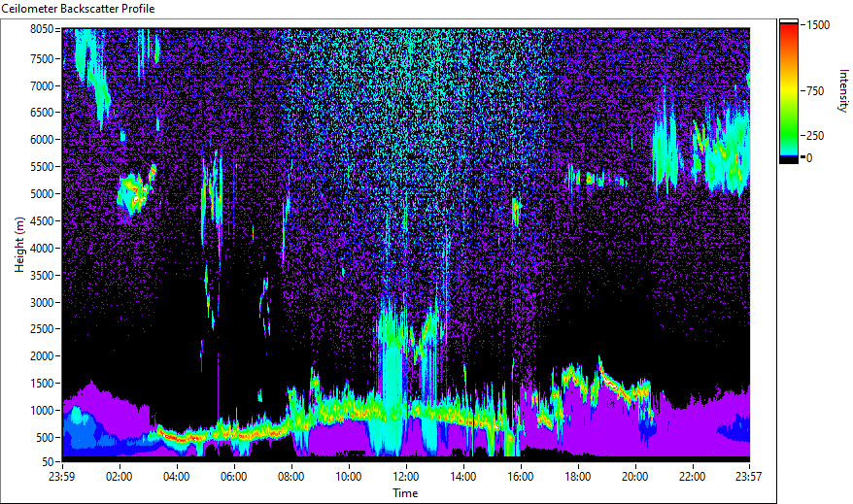This screenshot has height=504, width=853.
Task: Click the 2000 height axis value
Action: click(x=42, y=356)
